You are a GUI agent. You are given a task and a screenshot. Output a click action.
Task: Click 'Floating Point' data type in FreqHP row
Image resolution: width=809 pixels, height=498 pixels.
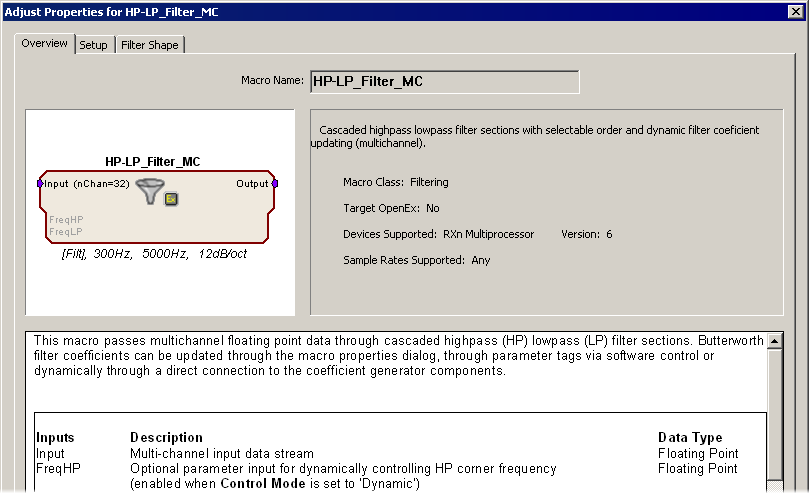click(698, 469)
